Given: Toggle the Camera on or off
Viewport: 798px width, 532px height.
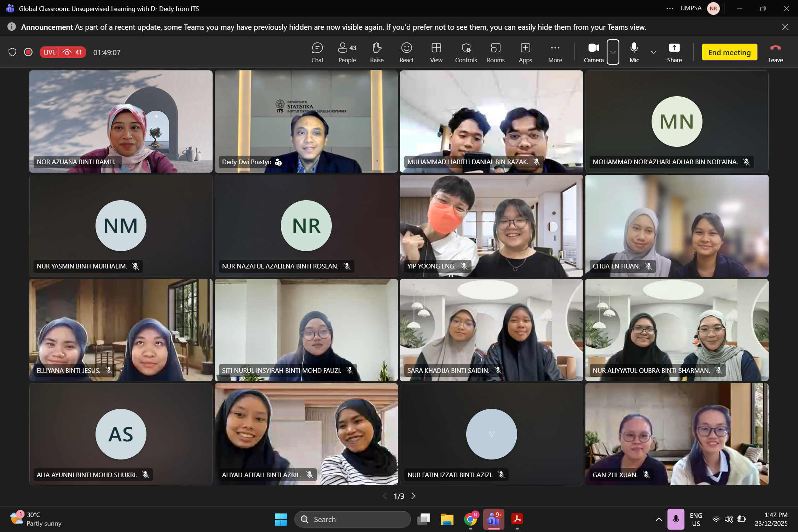Looking at the screenshot, I should [594, 52].
